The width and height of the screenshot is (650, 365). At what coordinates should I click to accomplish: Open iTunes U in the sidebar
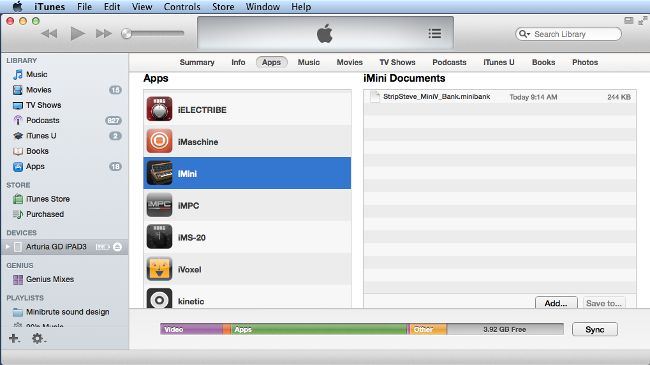pos(41,136)
